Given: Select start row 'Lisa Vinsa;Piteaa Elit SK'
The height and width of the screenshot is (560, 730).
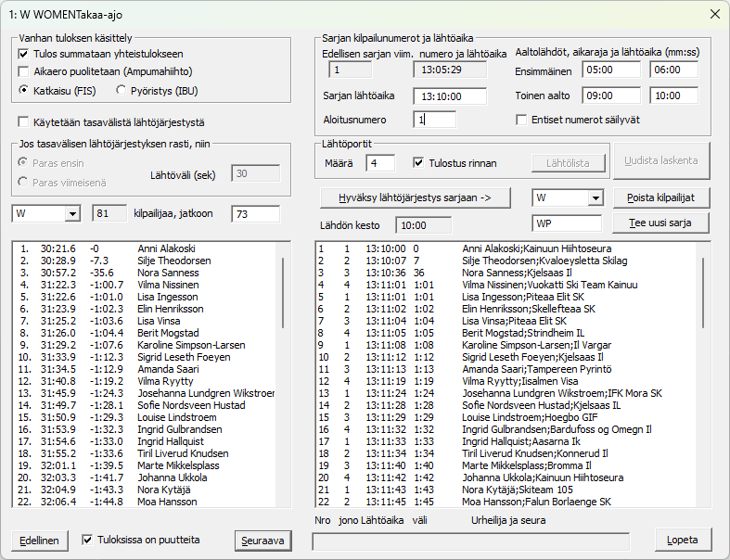Looking at the screenshot, I should [506, 321].
